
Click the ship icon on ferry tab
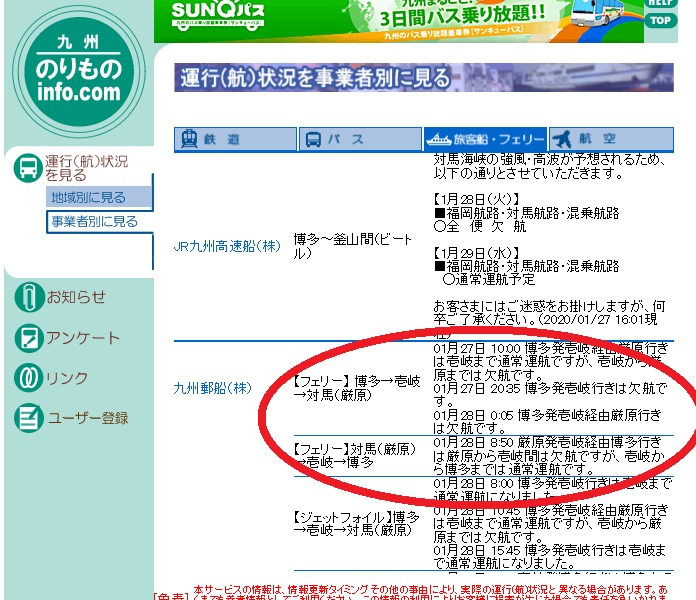[x=439, y=140]
